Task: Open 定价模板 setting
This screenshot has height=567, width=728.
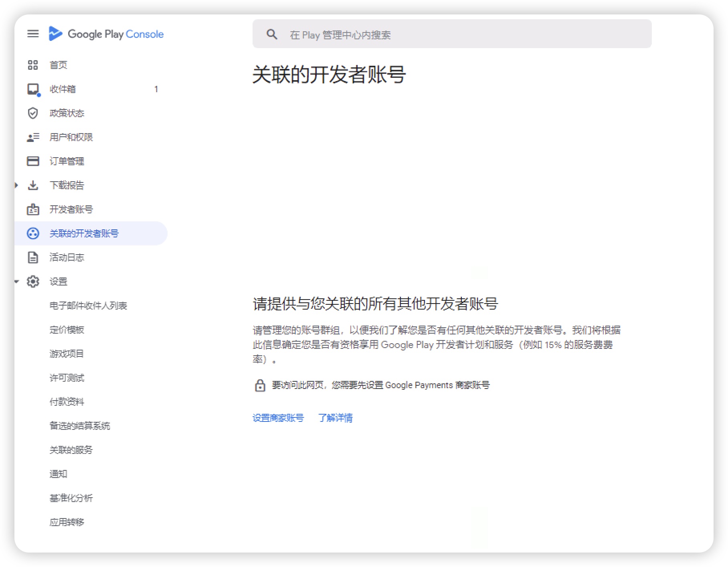Action: tap(67, 330)
